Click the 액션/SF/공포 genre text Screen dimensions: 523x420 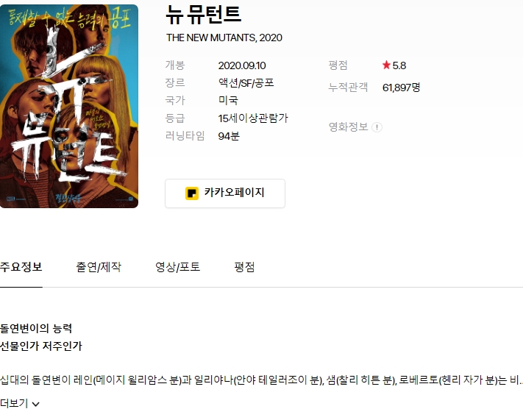click(x=246, y=82)
